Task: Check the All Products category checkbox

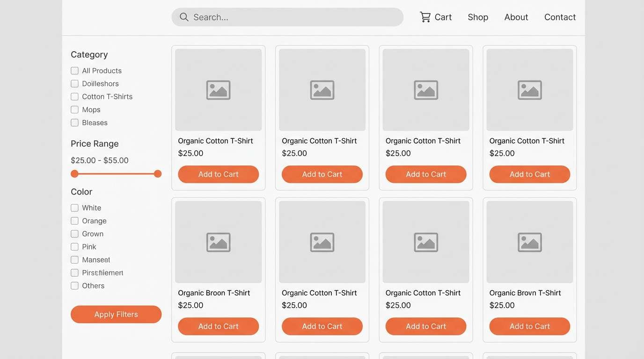Action: tap(74, 71)
